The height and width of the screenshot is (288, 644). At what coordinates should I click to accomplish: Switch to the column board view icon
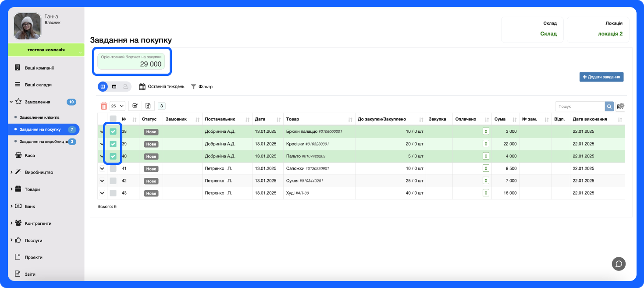tap(114, 87)
